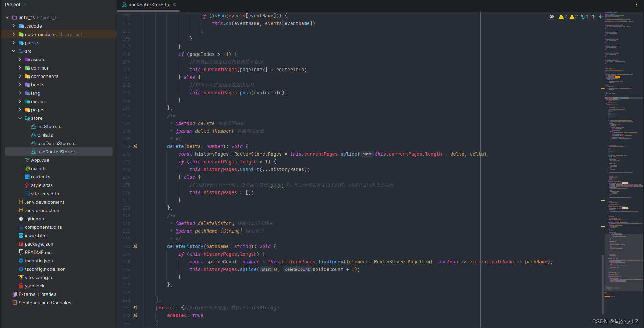The image size is (644, 328).
Task: Click the first yellow warning indicator
Action: pyautogui.click(x=563, y=16)
